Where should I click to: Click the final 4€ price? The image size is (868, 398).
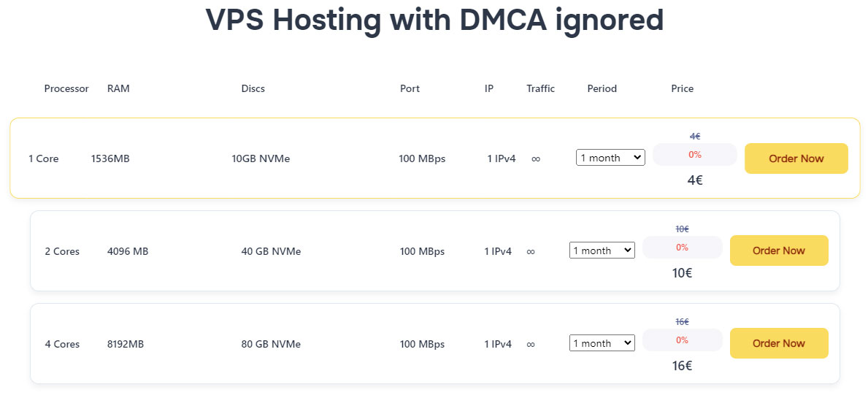[695, 180]
